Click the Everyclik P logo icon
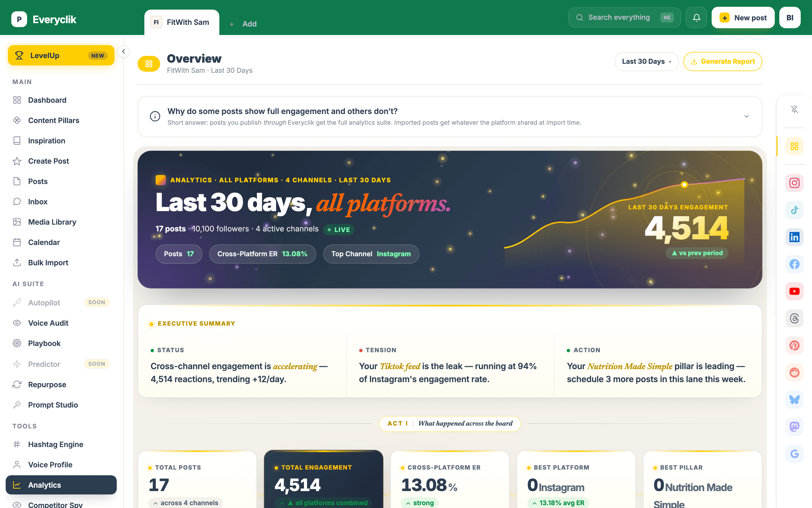 coord(19,19)
